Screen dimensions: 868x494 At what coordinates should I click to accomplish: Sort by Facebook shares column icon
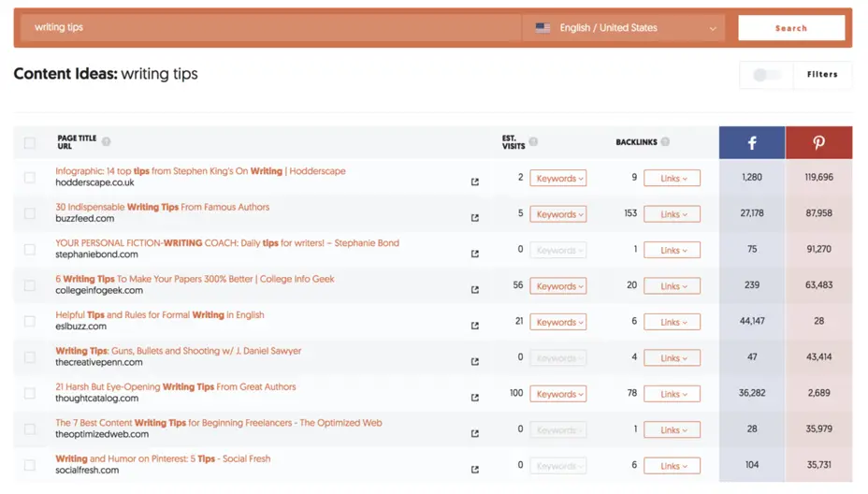[x=752, y=143]
